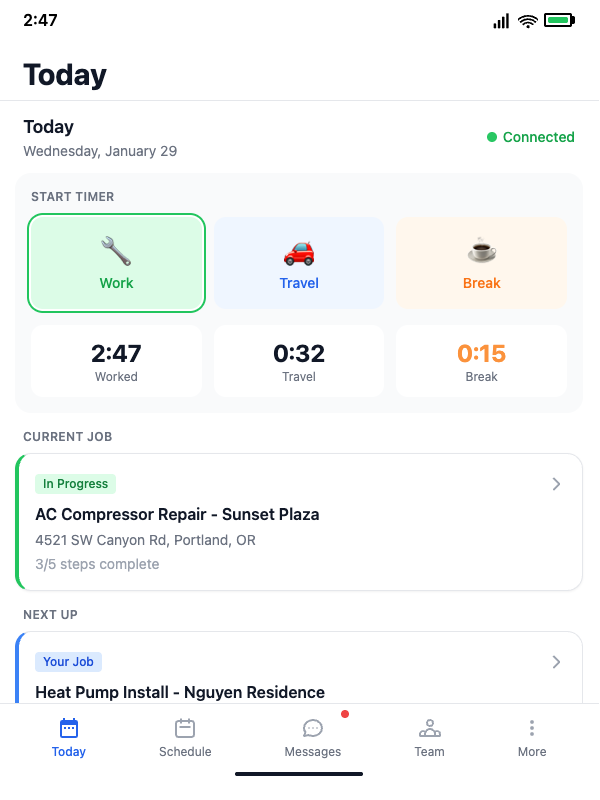Tap the Worked time display showing 2:47

pyautogui.click(x=116, y=361)
